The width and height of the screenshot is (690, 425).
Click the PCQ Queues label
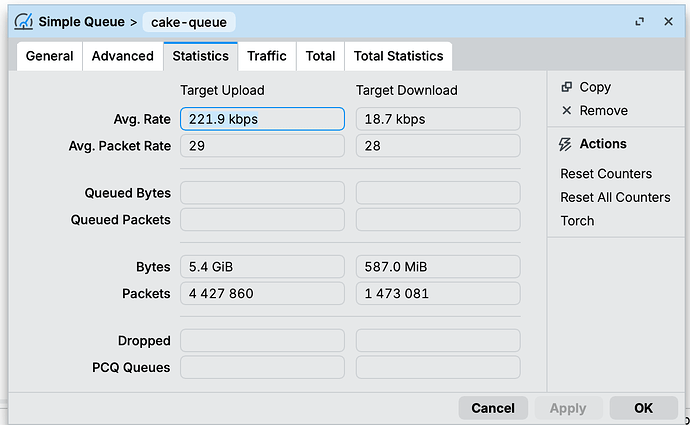coord(131,368)
